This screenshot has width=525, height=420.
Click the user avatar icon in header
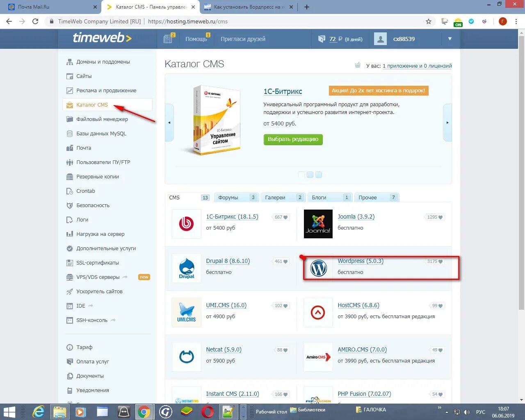(380, 39)
